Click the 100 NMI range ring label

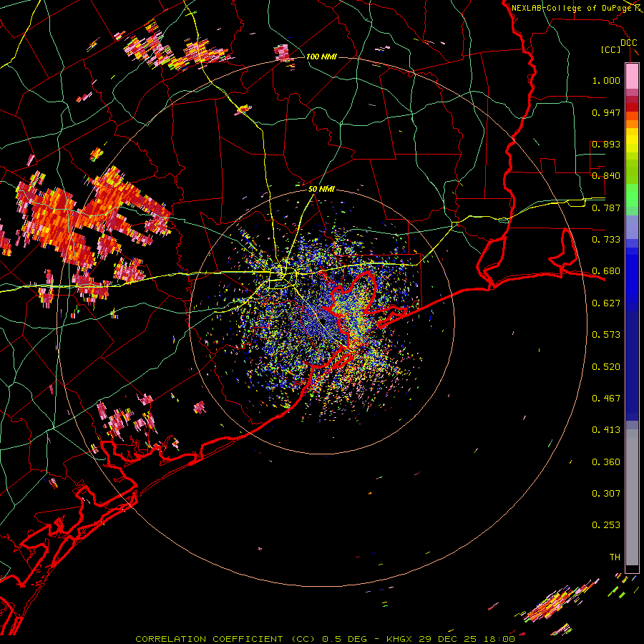[321, 57]
